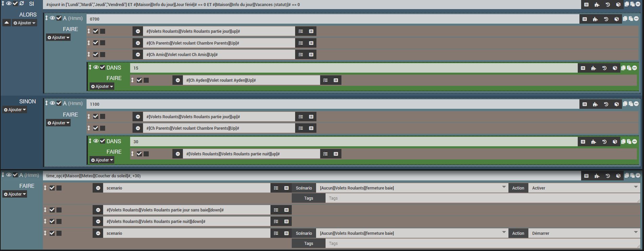644x251 pixels.
Task: Uncheck the DANS 15 block checkbox
Action: 102,67
